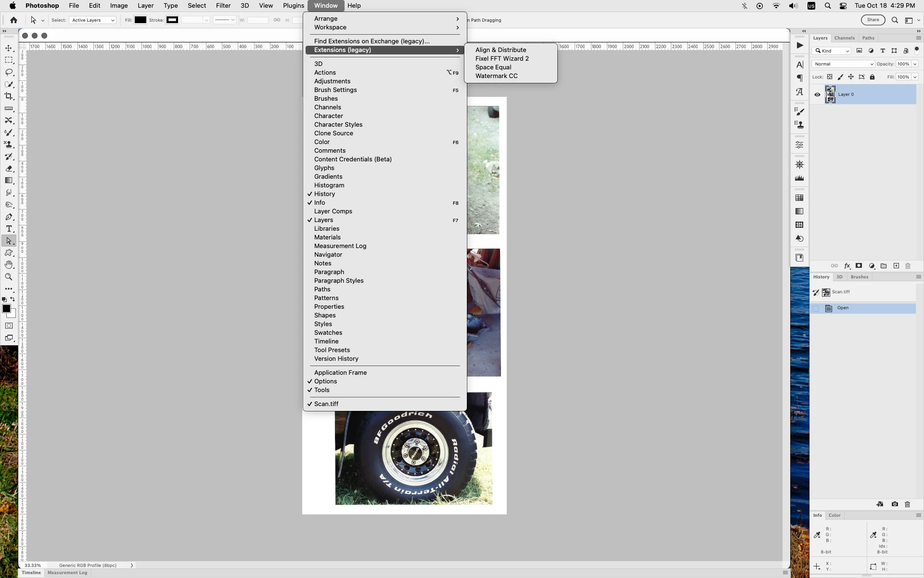Select the Type tool in toolbar
This screenshot has width=924, height=578.
pos(9,229)
